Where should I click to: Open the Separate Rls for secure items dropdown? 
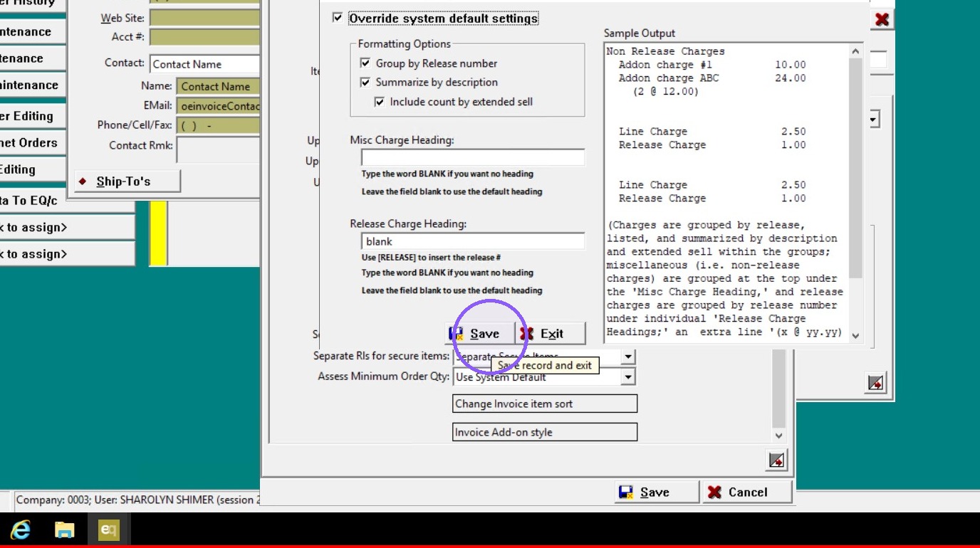627,357
